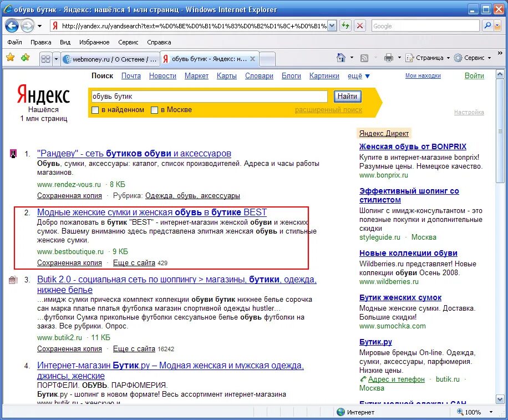
Task: Click the Refresh page icon
Action: click(x=346, y=26)
